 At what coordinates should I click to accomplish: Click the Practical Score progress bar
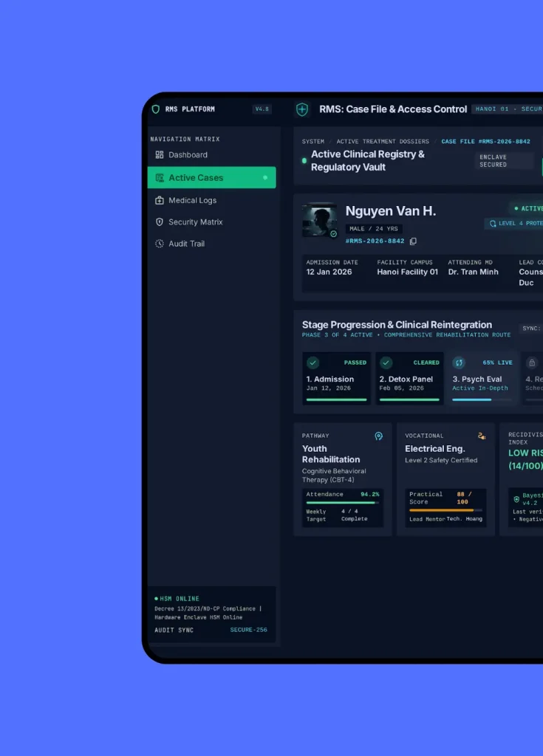445,510
